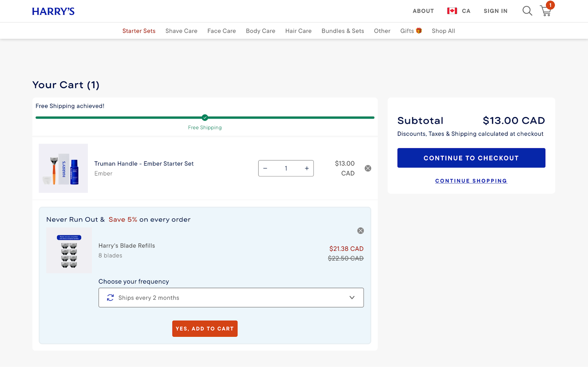The width and height of the screenshot is (588, 367).
Task: Increase quantity with plus button
Action: (307, 168)
